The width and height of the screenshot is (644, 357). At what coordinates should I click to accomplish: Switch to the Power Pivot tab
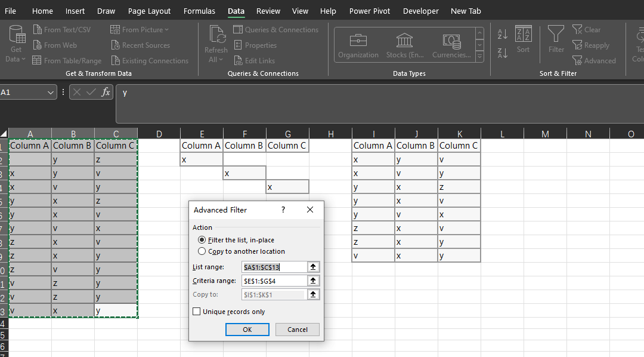click(370, 11)
